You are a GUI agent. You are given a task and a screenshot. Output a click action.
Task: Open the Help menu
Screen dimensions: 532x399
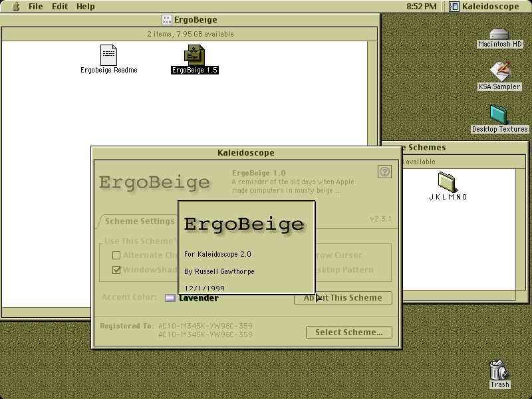tap(86, 7)
